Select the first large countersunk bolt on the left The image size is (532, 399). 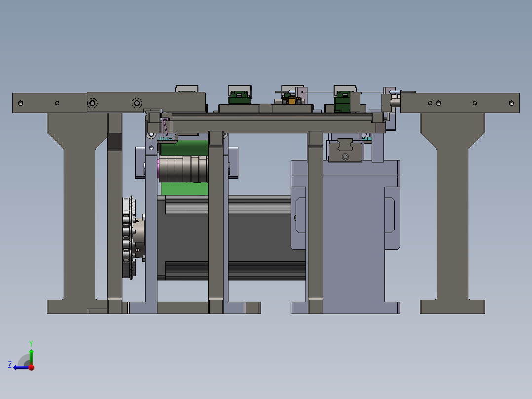coord(92,103)
